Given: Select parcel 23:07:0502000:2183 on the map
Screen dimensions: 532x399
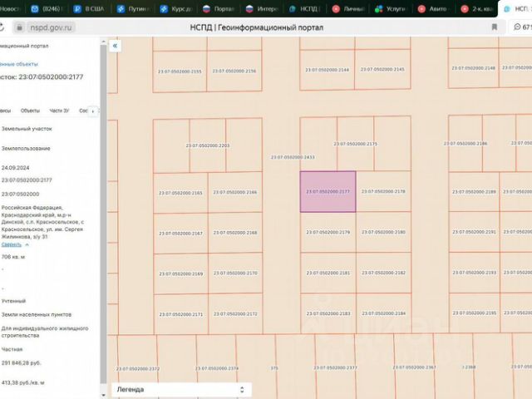Looking at the screenshot, I should [328, 313].
